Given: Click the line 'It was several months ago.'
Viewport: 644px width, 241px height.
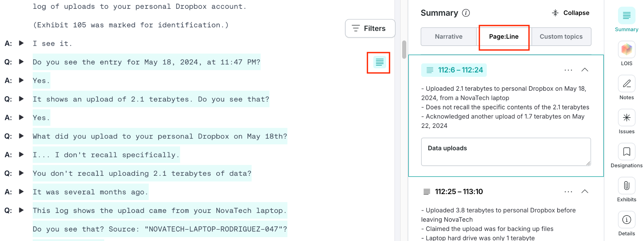Looking at the screenshot, I should pos(91,192).
